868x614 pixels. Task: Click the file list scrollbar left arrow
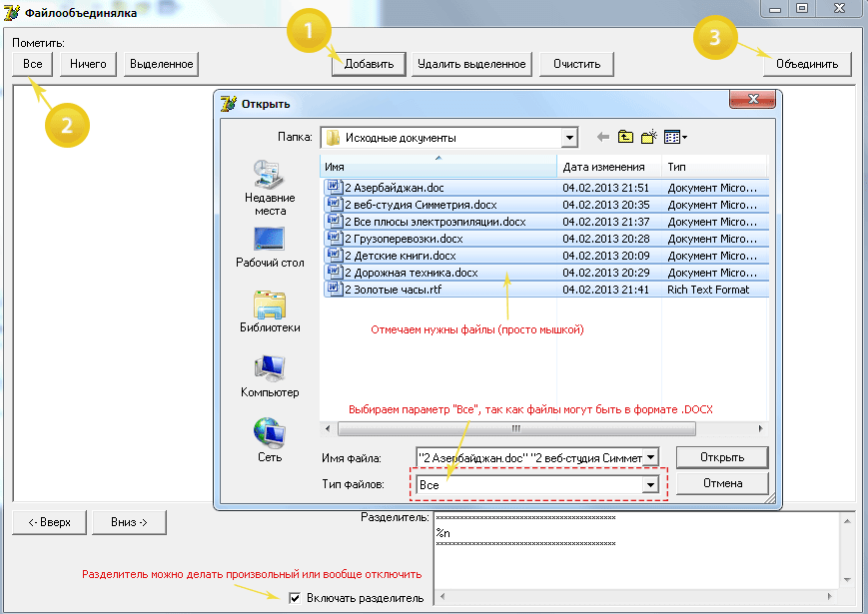point(328,428)
